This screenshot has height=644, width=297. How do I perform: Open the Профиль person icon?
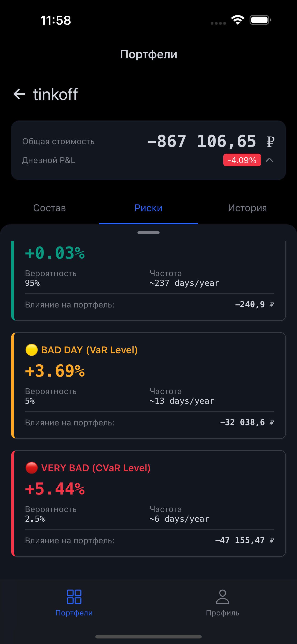coord(222,597)
